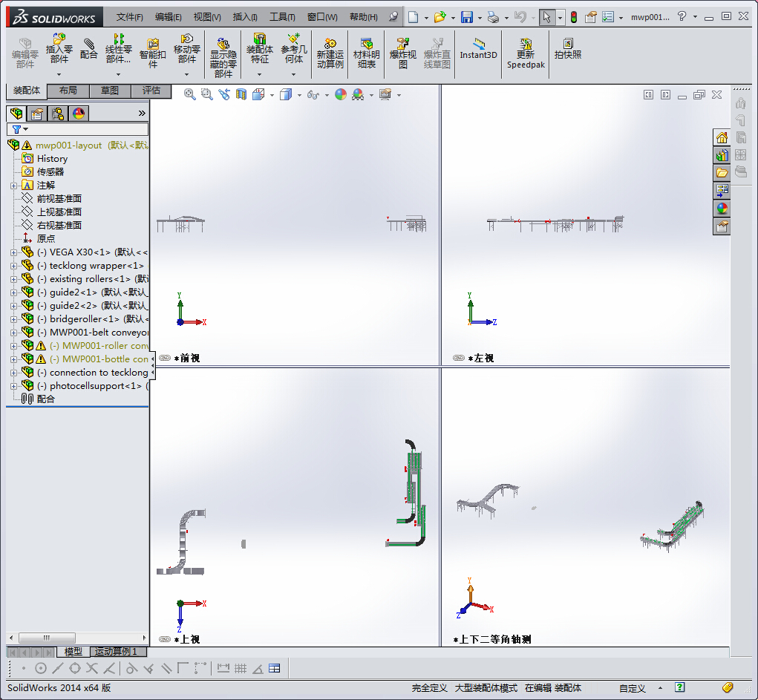Viewport: 758px width, 700px height.
Task: Click Zoom to Fit in view toolbar
Action: [190, 94]
